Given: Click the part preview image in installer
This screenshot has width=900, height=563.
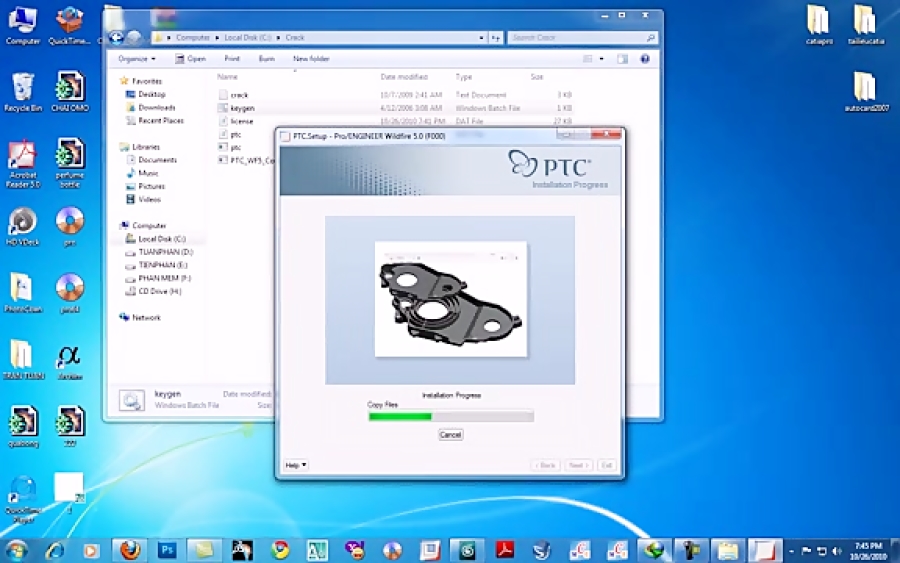Looking at the screenshot, I should 451,300.
